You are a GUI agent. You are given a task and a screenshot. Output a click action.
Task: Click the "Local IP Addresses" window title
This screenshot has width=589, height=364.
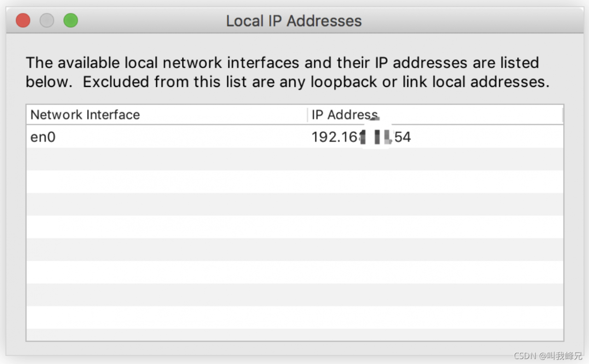(x=294, y=21)
